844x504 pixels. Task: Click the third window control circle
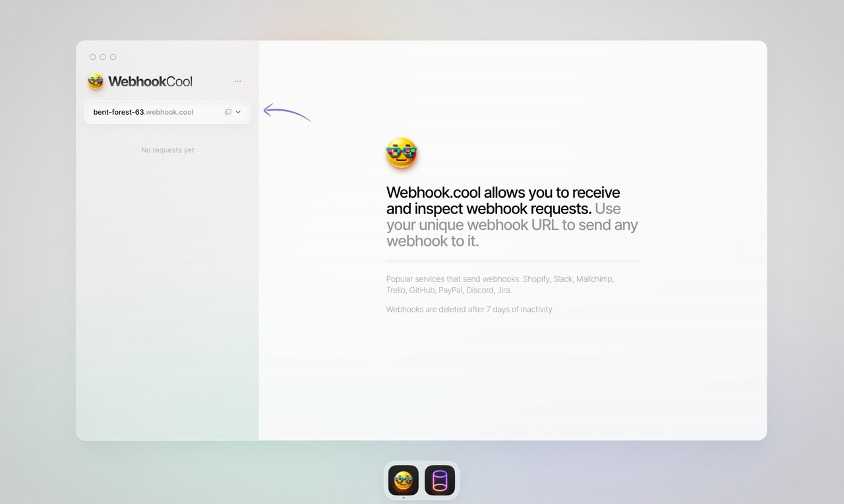pos(113,57)
